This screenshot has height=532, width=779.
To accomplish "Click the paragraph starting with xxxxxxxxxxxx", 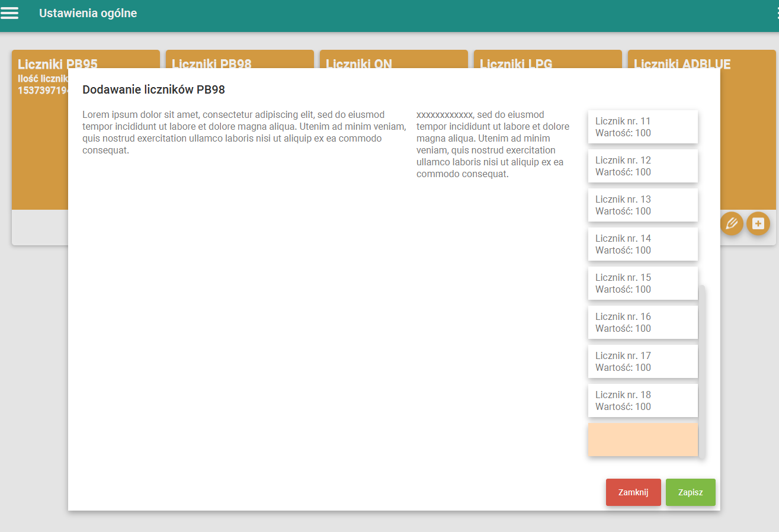I will (493, 145).
